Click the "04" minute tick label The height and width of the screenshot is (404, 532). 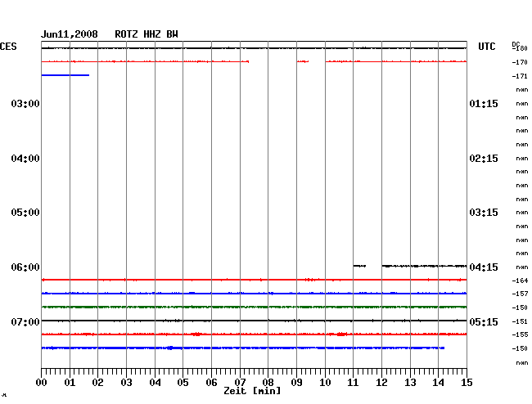point(155,382)
